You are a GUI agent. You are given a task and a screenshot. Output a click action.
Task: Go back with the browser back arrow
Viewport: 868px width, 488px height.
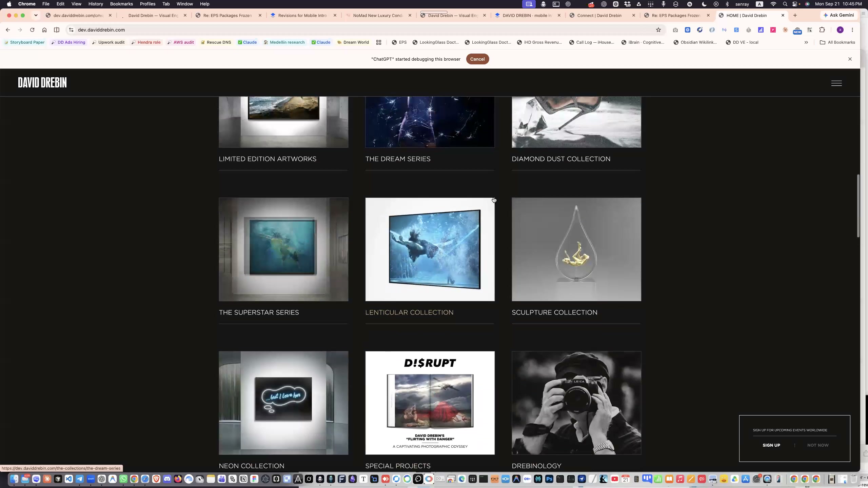8,30
